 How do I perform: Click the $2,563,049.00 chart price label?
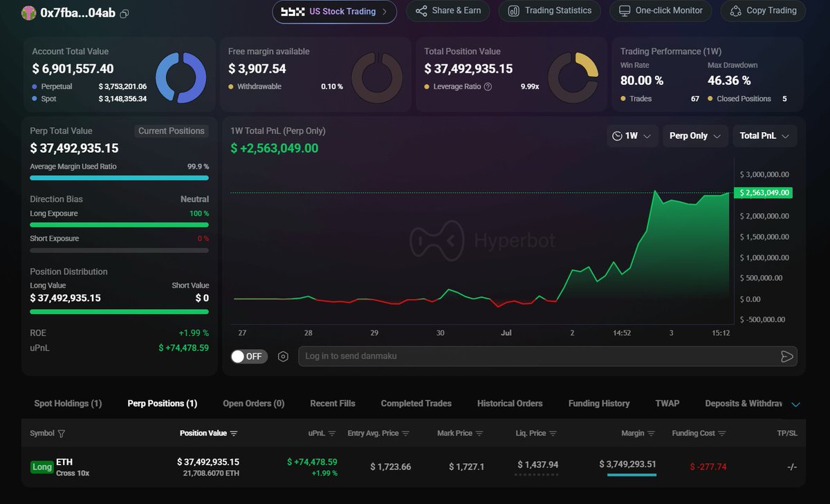[764, 193]
